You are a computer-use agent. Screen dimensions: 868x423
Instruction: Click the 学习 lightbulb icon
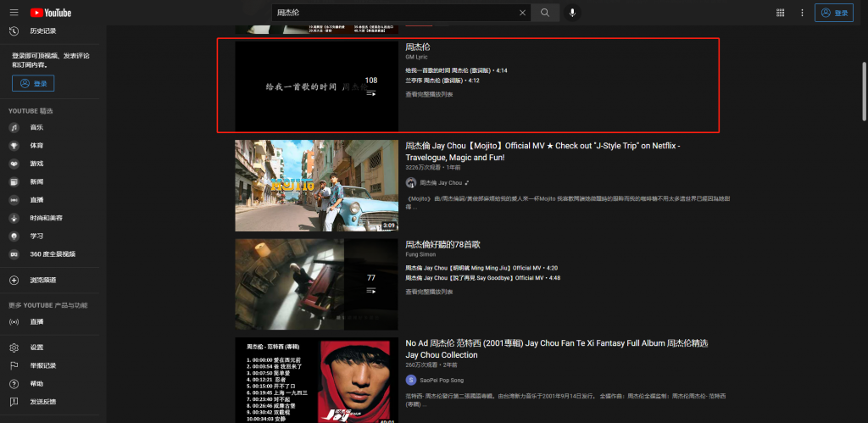[x=14, y=236]
